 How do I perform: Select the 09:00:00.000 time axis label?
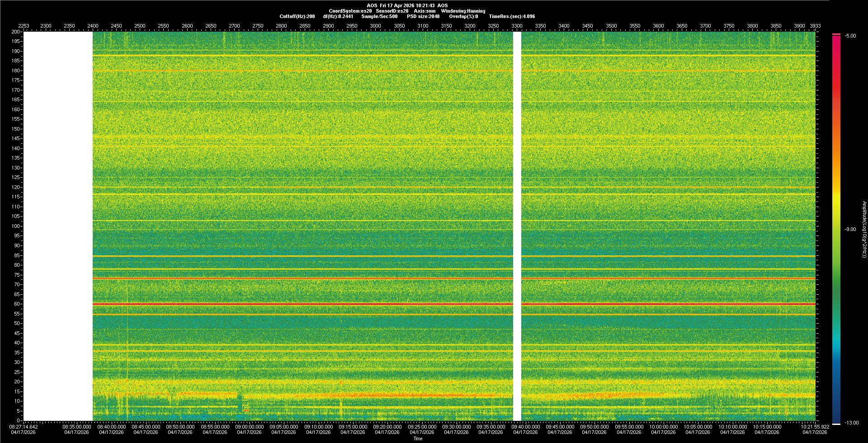point(249,427)
